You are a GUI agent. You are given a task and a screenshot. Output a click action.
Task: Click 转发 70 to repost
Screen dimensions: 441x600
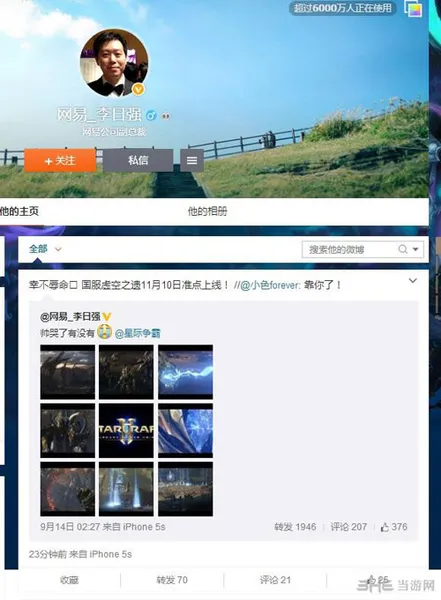(x=172, y=580)
